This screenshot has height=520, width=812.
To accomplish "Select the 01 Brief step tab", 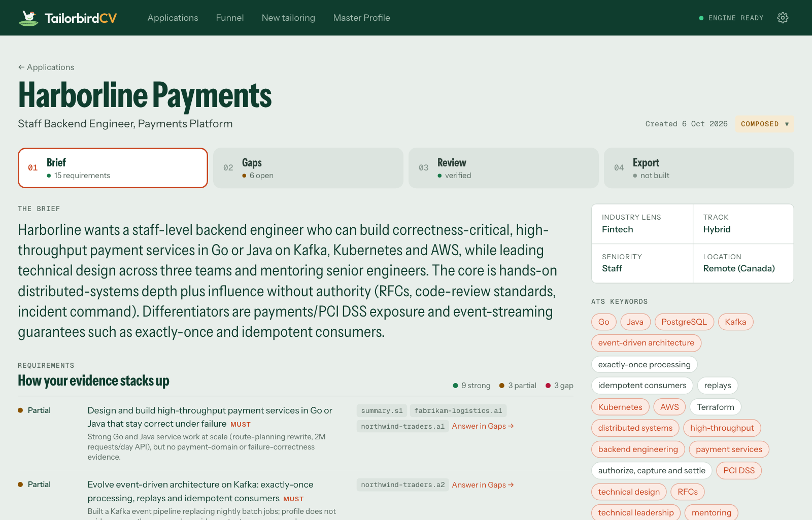I will 113,168.
